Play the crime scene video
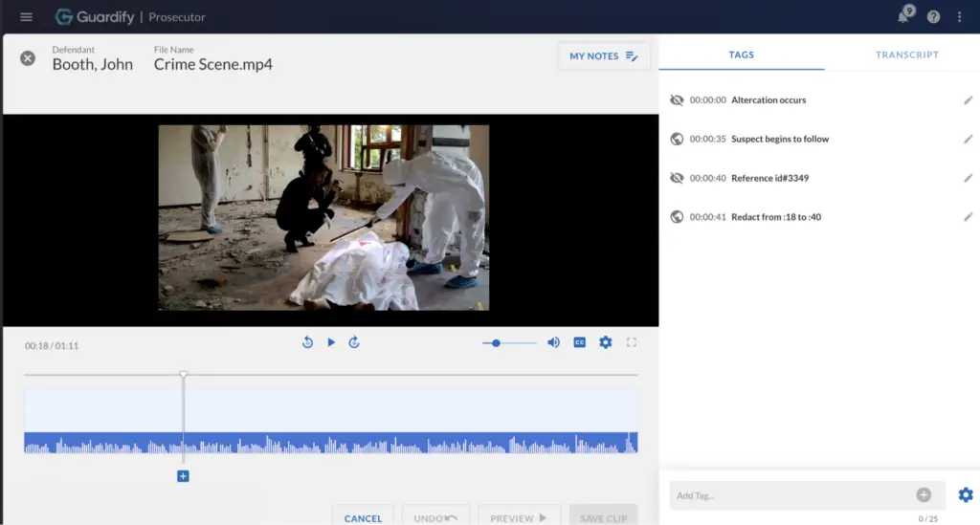The width and height of the screenshot is (980, 525). [x=330, y=342]
